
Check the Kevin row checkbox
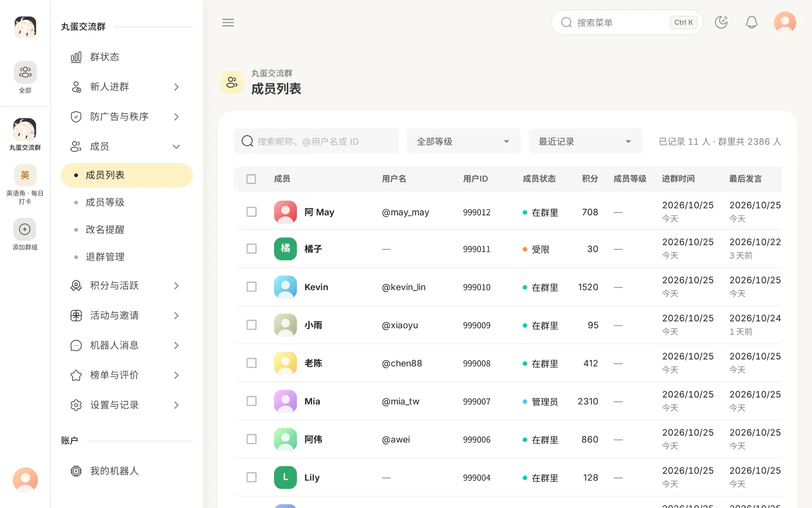click(251, 287)
